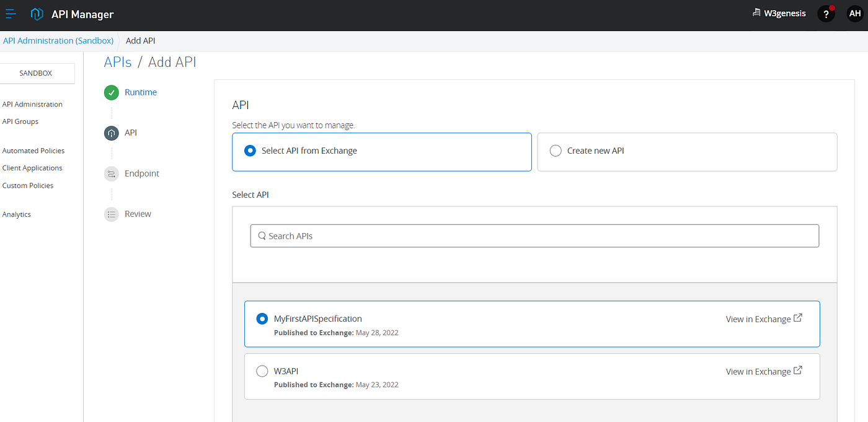Open the help question mark icon

coord(826,14)
